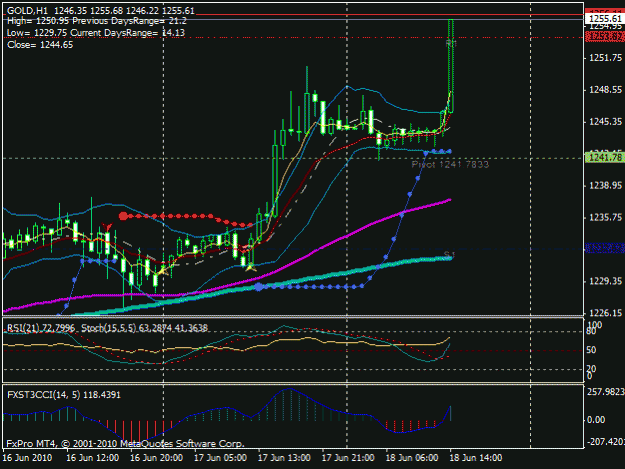Click the 16 Jun 2010 time label
This screenshot has height=469, width=625.
28,457
